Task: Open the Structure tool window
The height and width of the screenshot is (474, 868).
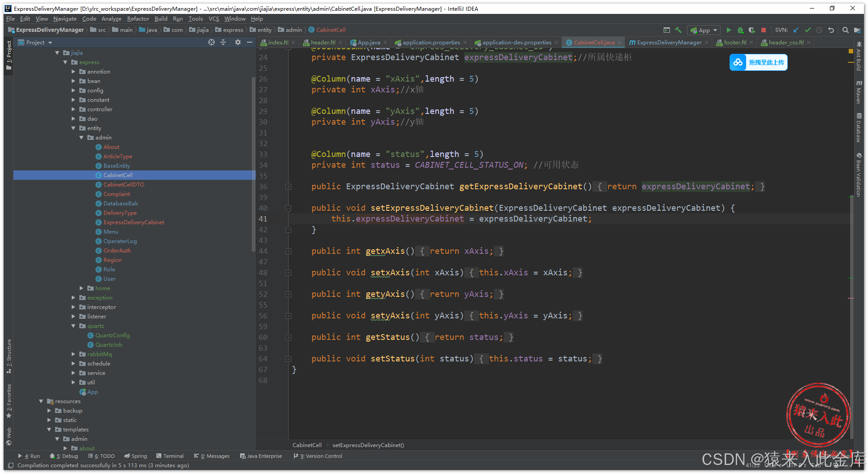Action: pyautogui.click(x=9, y=357)
